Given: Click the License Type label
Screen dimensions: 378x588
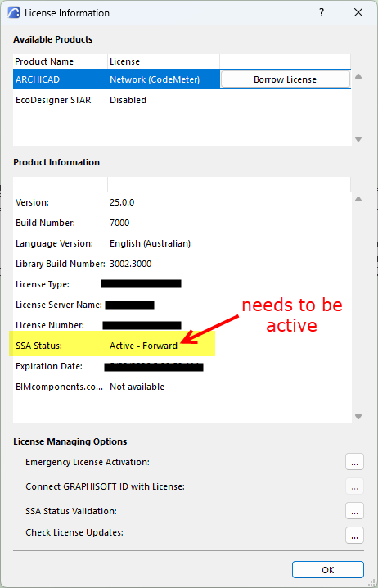Looking at the screenshot, I should (43, 284).
